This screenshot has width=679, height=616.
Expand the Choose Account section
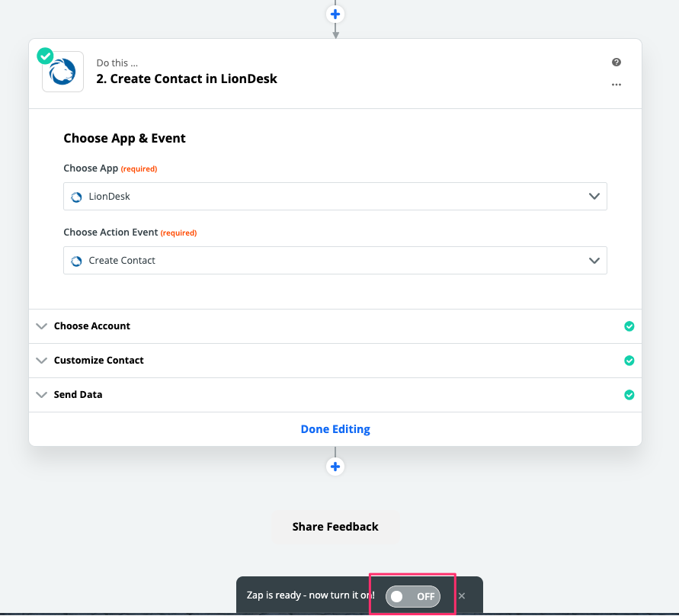click(335, 326)
